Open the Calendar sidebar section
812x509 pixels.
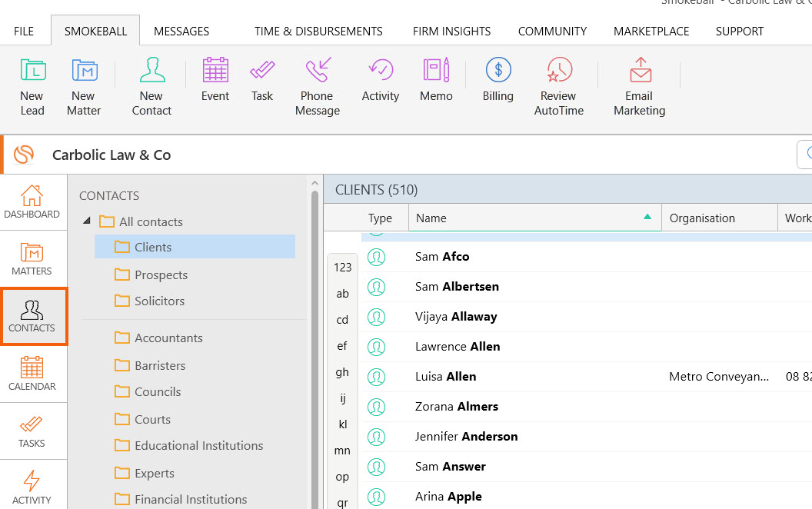click(x=32, y=374)
